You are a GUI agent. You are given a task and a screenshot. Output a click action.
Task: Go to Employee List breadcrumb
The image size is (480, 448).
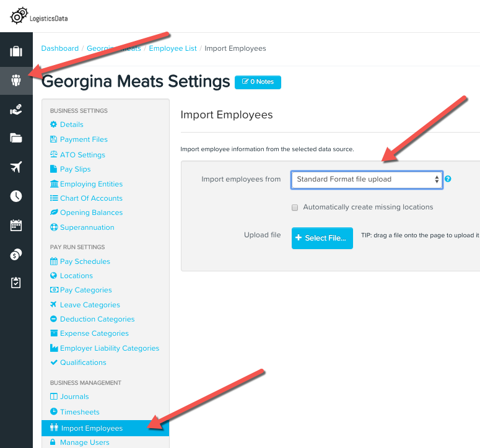click(173, 48)
